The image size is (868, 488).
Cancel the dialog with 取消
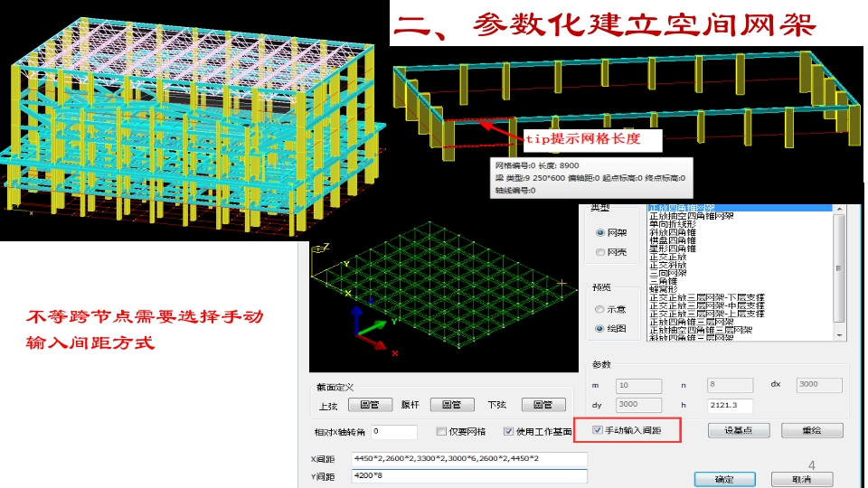click(801, 479)
